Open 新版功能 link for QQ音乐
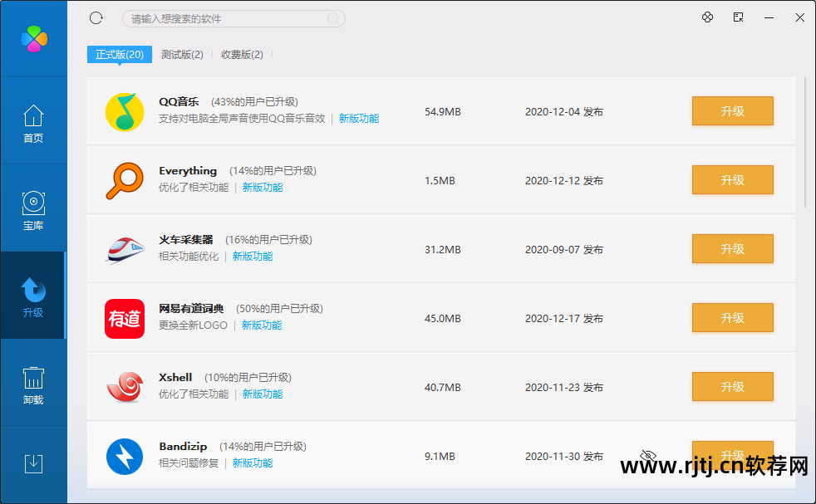816x504 pixels. (x=359, y=119)
